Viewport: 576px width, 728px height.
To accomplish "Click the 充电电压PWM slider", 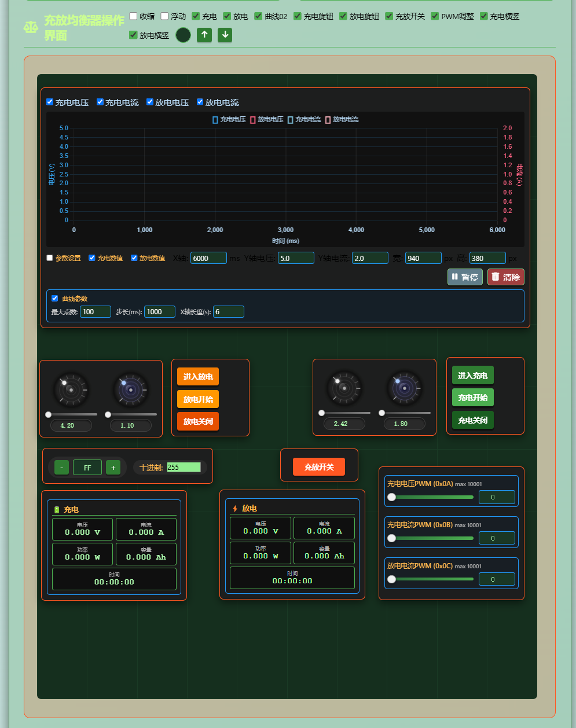I will (x=431, y=497).
